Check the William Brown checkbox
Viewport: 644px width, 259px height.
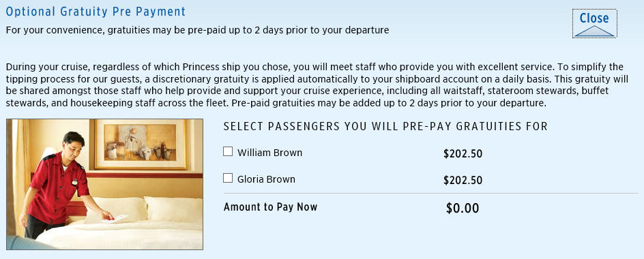click(x=228, y=151)
